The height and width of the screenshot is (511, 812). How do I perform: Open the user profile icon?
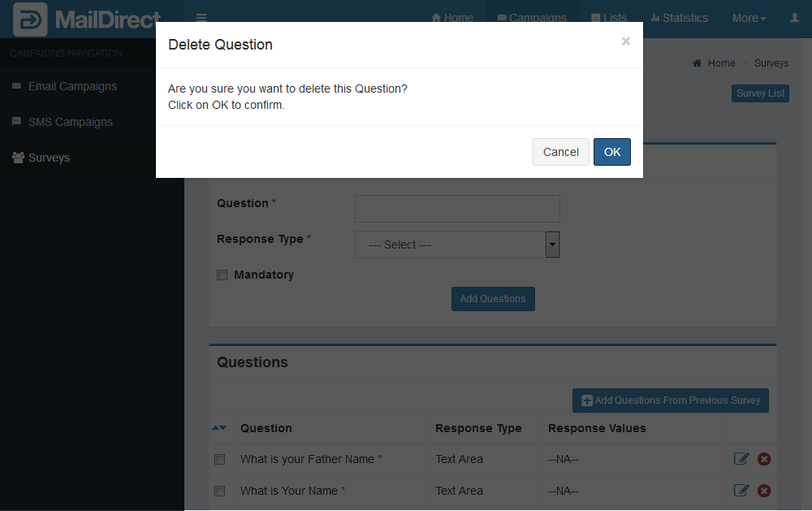(x=794, y=18)
